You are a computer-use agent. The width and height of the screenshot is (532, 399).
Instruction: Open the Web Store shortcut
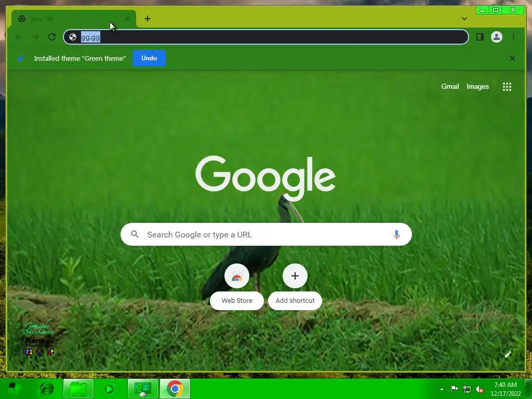click(237, 287)
